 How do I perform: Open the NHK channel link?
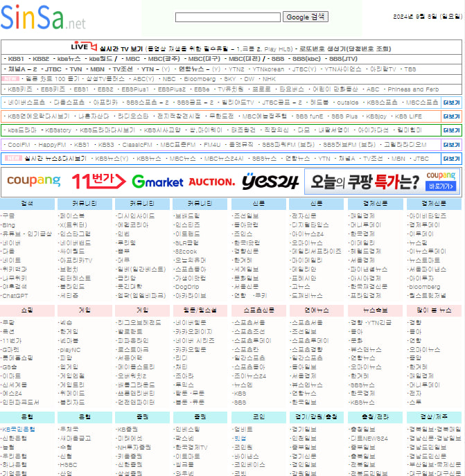[x=269, y=79]
